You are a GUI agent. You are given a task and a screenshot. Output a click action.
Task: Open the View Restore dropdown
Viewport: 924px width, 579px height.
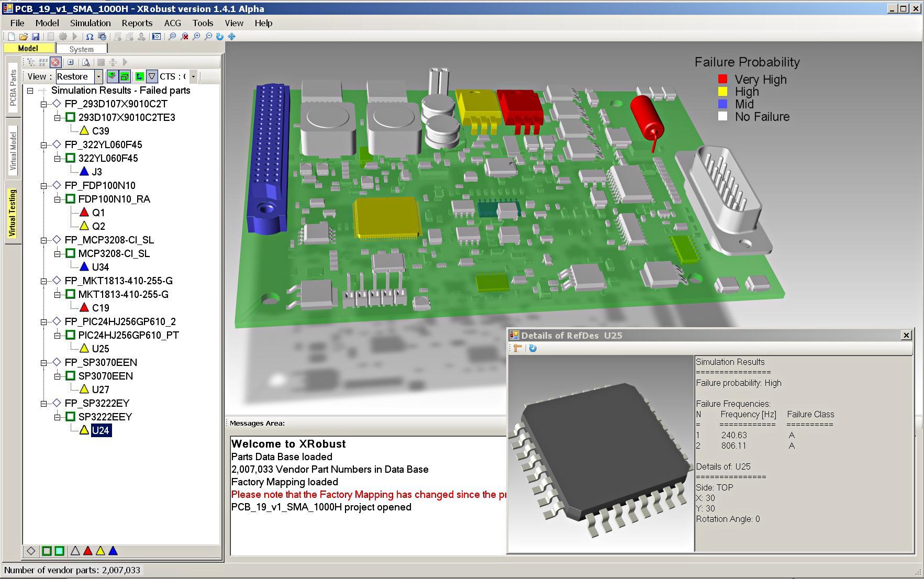tap(98, 76)
